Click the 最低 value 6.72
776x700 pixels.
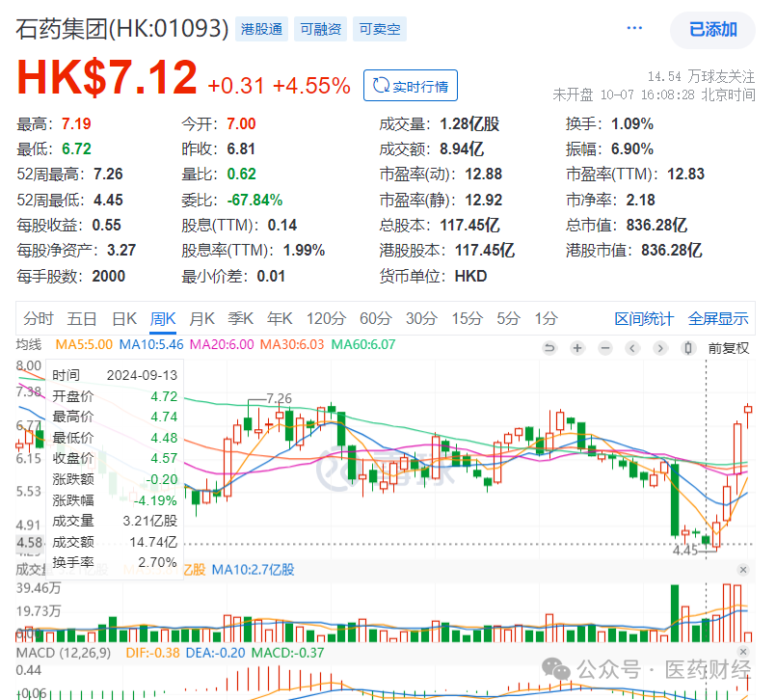pyautogui.click(x=76, y=149)
